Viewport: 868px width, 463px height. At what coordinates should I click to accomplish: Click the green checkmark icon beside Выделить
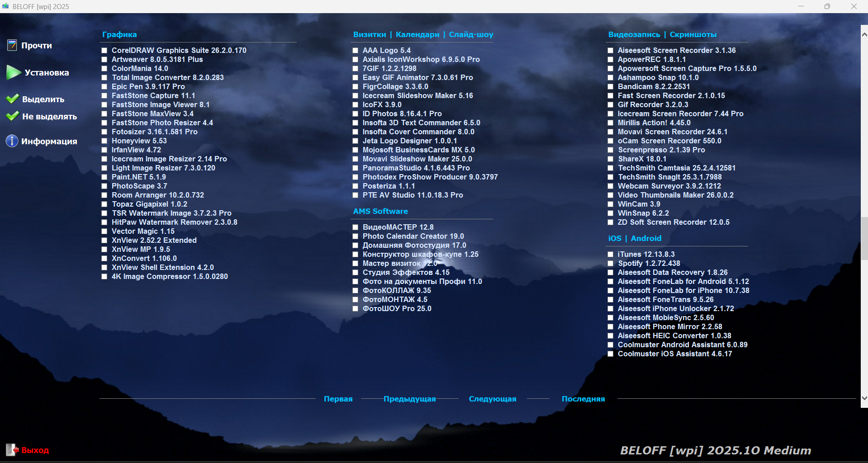pos(12,99)
